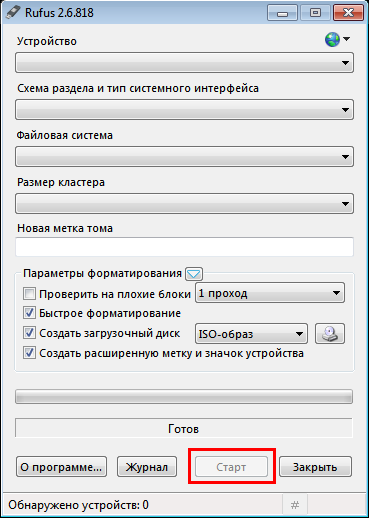Click the Закрыть button

pos(315,467)
